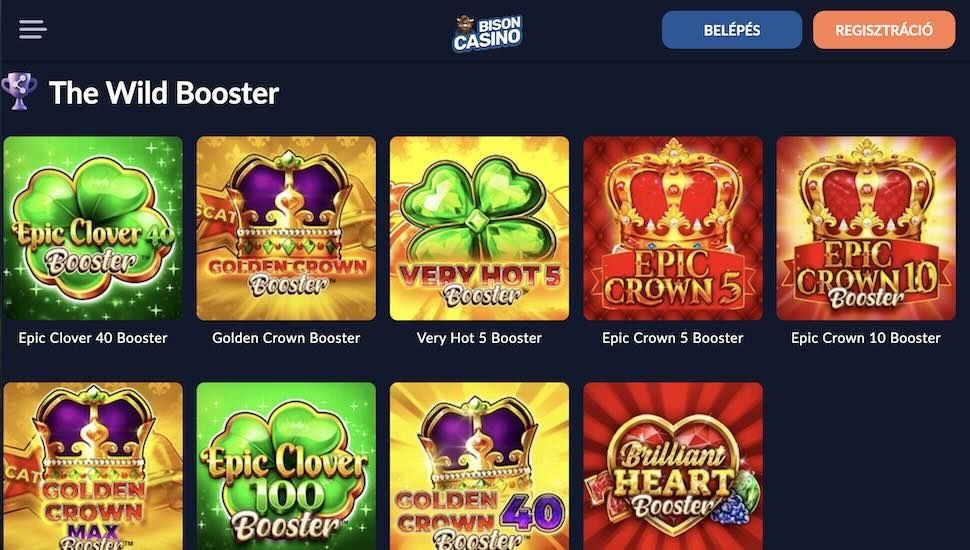Click the Very Hot 5 Booster caption

[479, 338]
